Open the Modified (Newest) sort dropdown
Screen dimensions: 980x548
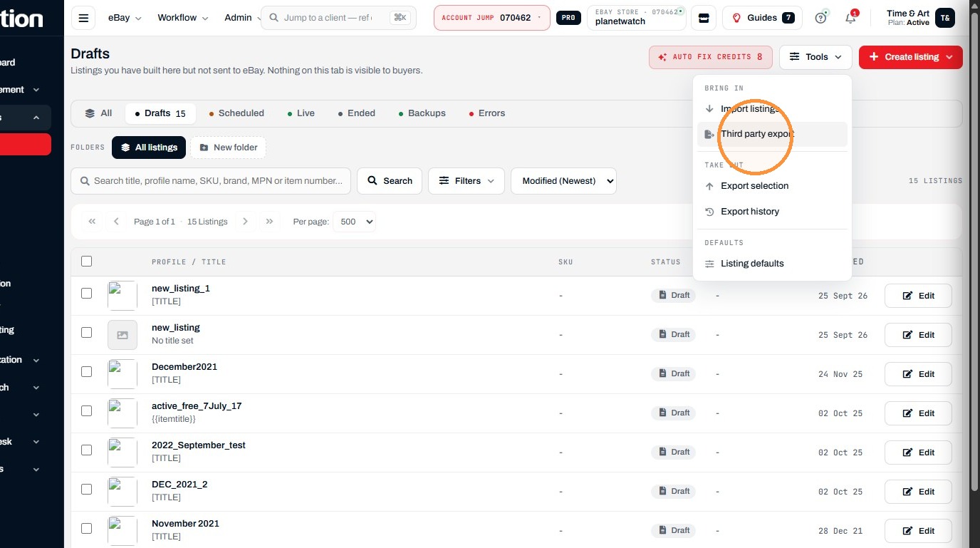[563, 181]
